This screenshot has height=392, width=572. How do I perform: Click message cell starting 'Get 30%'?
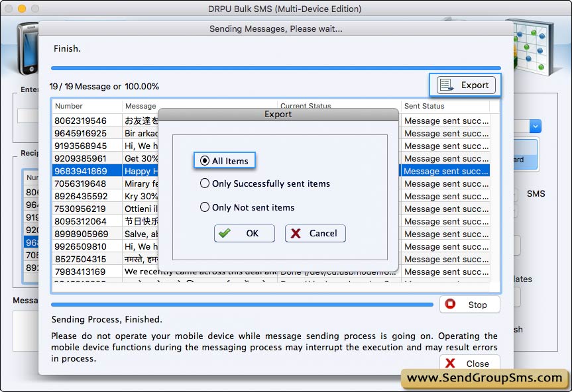pos(141,158)
